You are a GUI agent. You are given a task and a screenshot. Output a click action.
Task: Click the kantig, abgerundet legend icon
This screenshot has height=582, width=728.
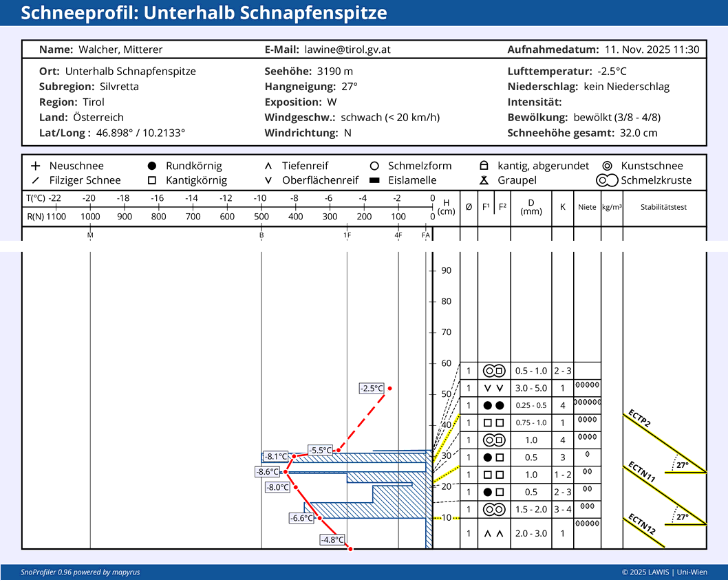[x=484, y=166]
